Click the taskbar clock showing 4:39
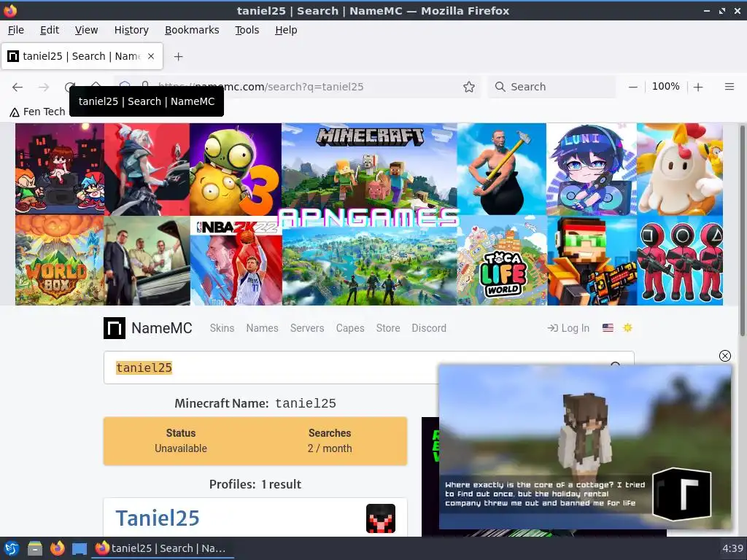The image size is (747, 560). pyautogui.click(x=732, y=548)
